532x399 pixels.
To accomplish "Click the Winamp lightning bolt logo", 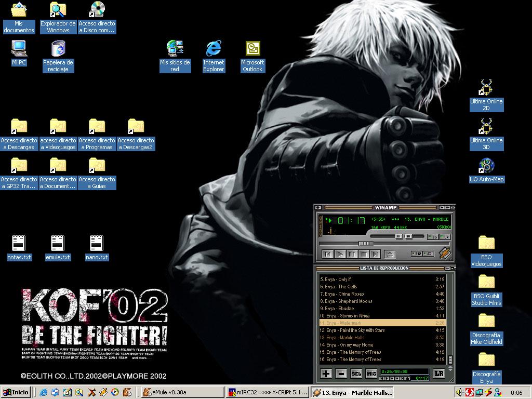I will click(x=444, y=254).
